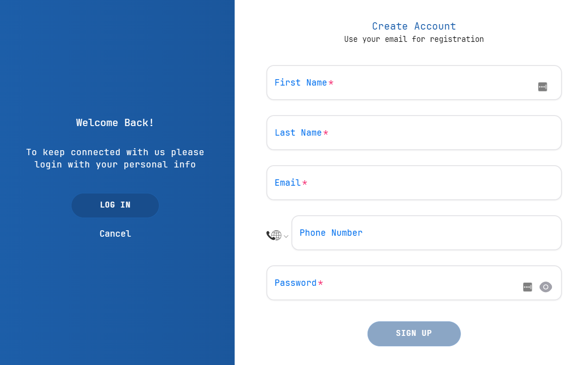The height and width of the screenshot is (365, 588).
Task: Switch to login via LOG IN button
Action: (115, 205)
